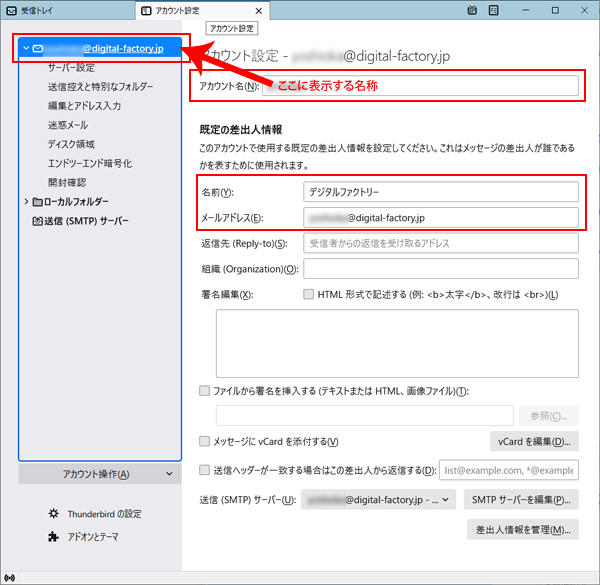Expand the ローカルフォルダー tree node
600x585 pixels.
click(26, 202)
